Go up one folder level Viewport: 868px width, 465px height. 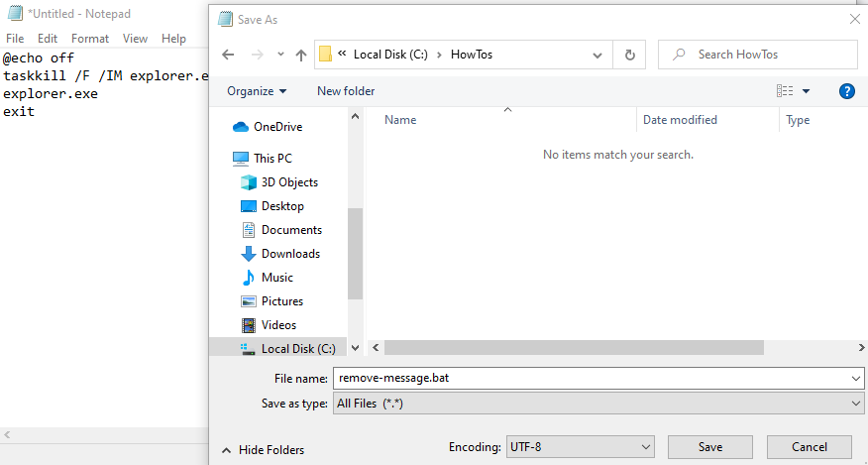pyautogui.click(x=301, y=55)
